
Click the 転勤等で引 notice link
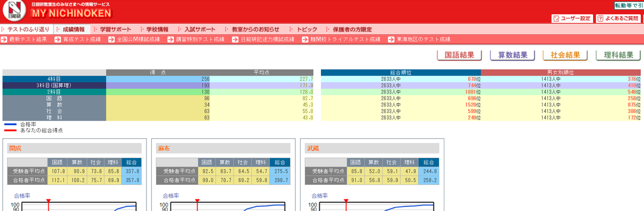[629, 5]
